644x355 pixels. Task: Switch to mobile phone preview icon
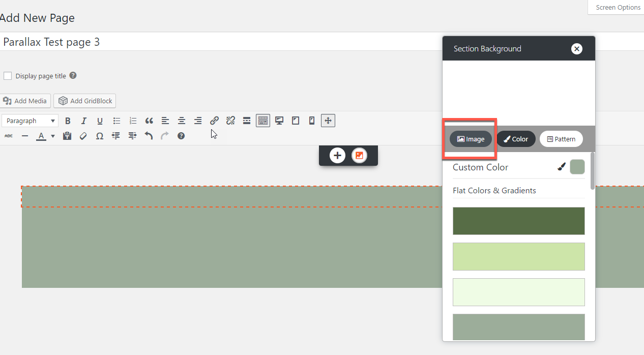pos(312,121)
